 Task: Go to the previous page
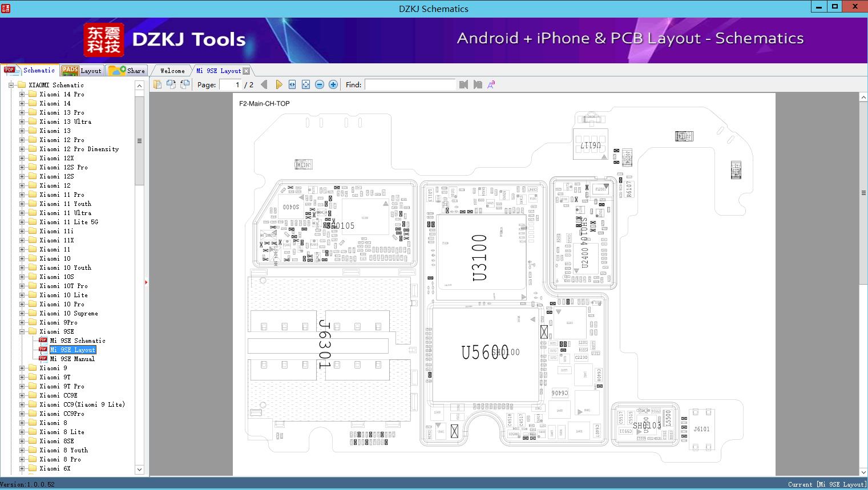coord(264,84)
